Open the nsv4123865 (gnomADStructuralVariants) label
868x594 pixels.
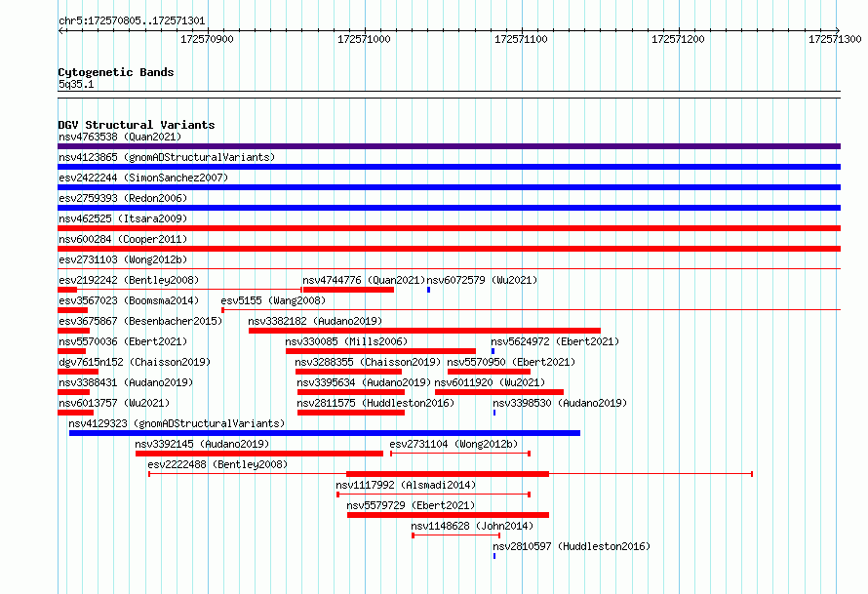coord(167,157)
